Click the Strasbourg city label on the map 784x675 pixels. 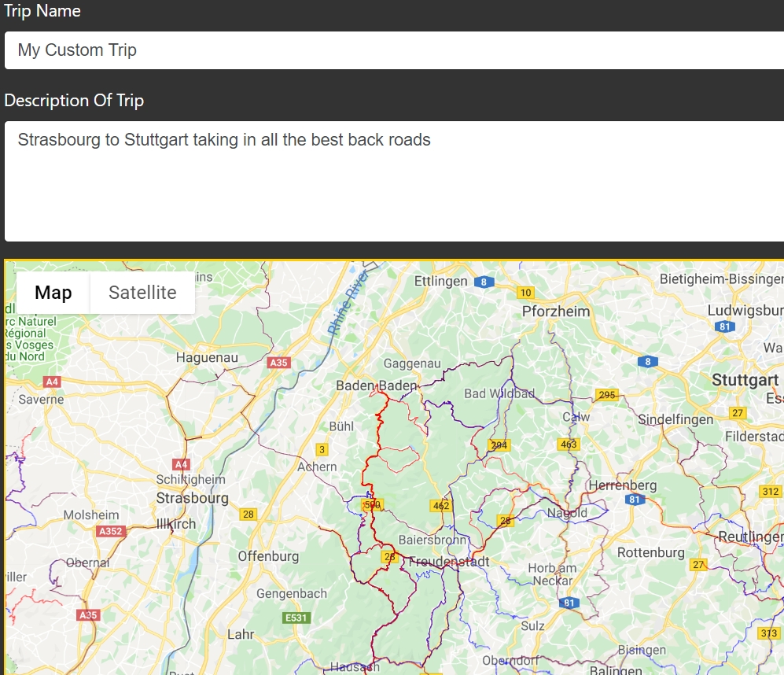(192, 498)
